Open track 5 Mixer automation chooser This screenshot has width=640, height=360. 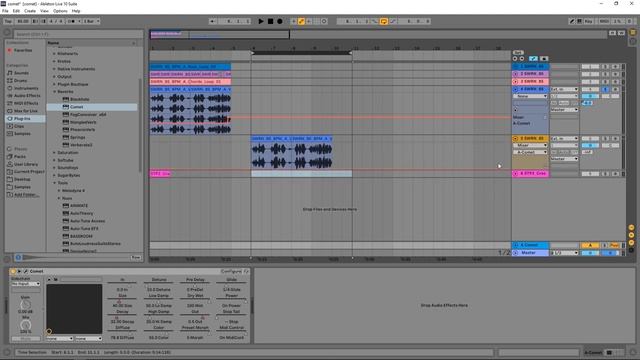pos(530,145)
